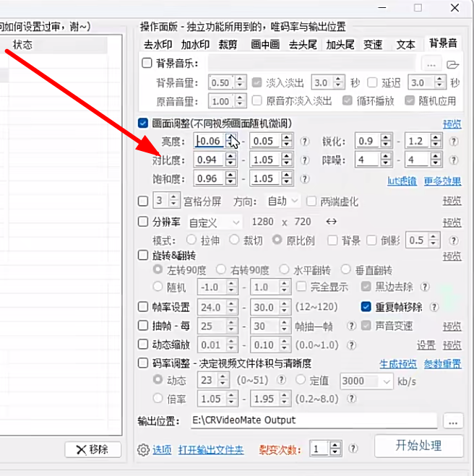Adjust maximum saturation 1.05 spinner

coord(287,178)
